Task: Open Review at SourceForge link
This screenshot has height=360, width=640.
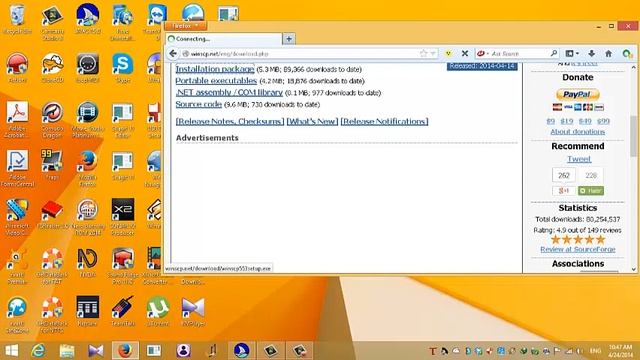Action: [578, 249]
